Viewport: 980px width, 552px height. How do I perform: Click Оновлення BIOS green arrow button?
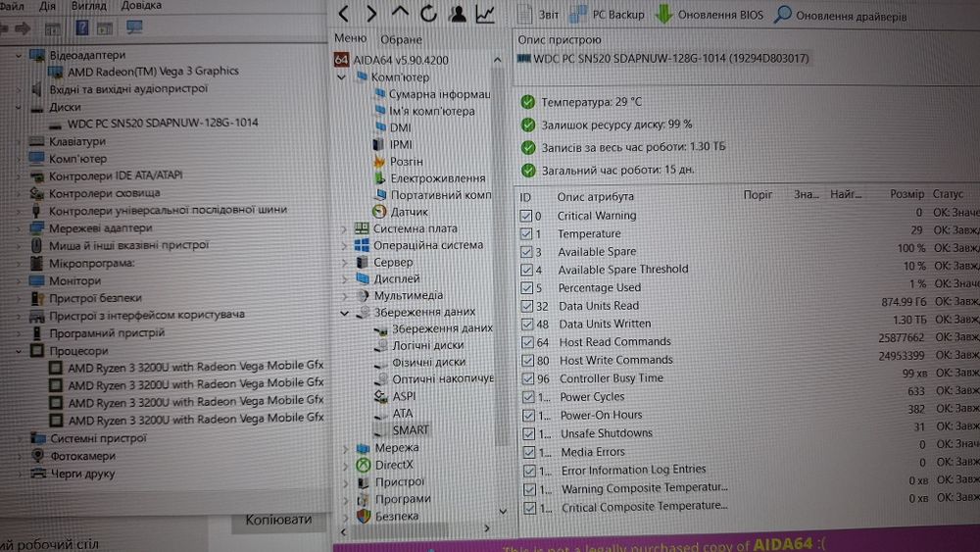(x=709, y=15)
